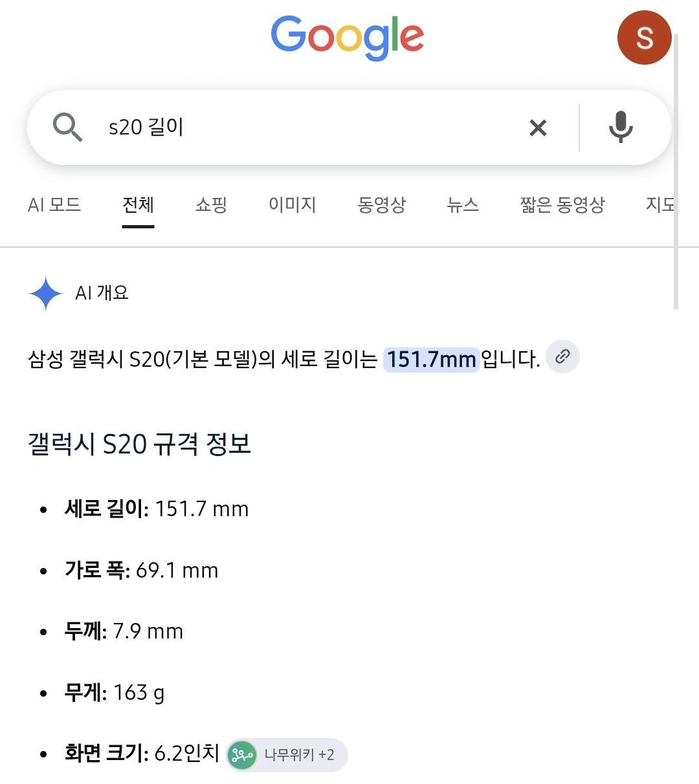Screen dimensions: 699x784
Task: Switch to the 이미지 tab
Action: [293, 205]
